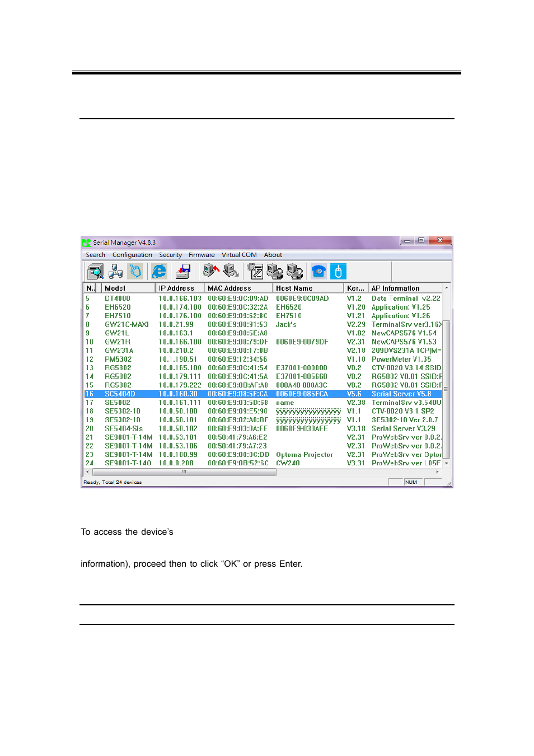Click the search devices magnifier toolbar icon
The image size is (534, 756).
tap(95, 272)
